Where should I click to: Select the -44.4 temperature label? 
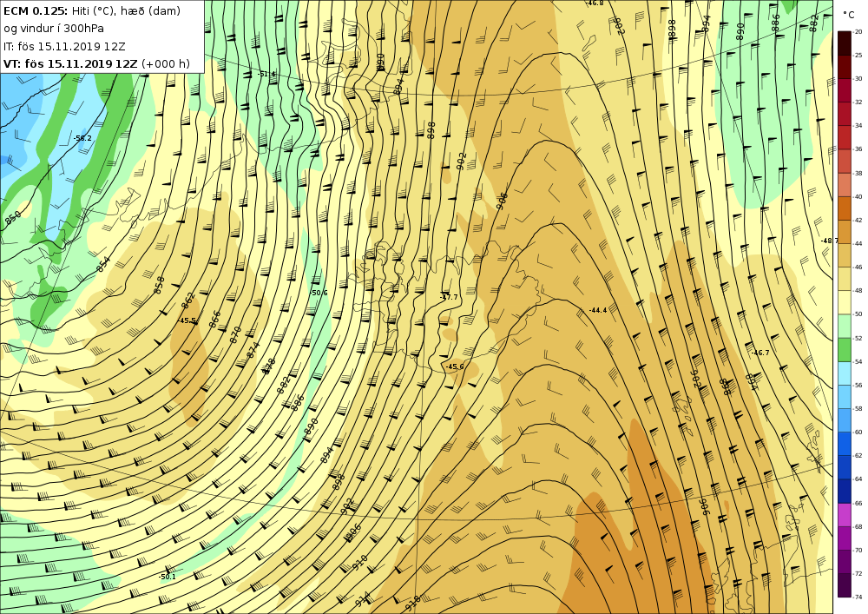pos(598,311)
